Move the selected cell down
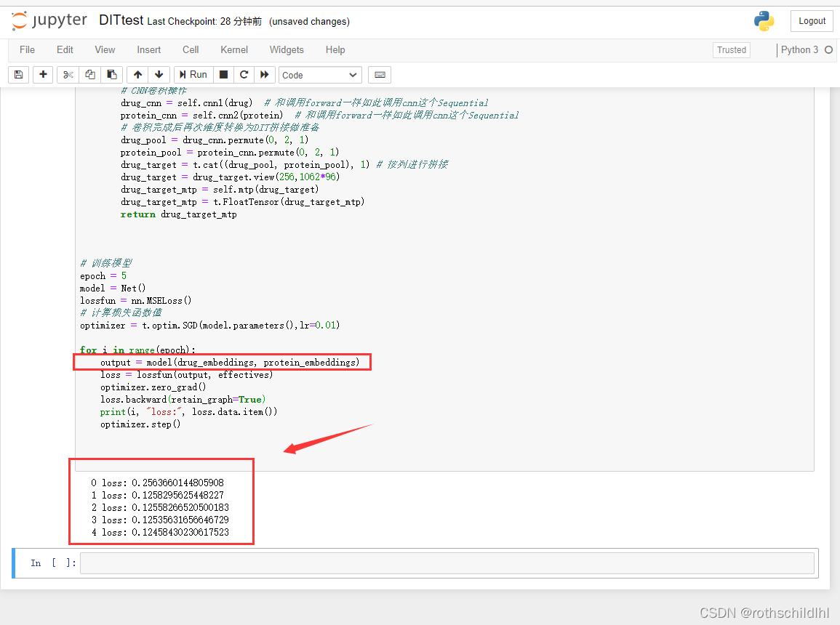This screenshot has width=840, height=625. [x=159, y=74]
